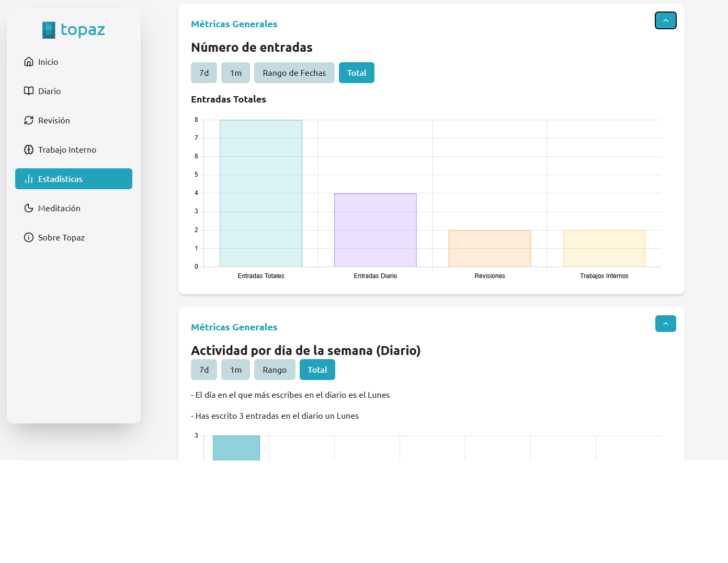Open the Trabajo Interno menu label
728x563 pixels.
[x=67, y=150]
